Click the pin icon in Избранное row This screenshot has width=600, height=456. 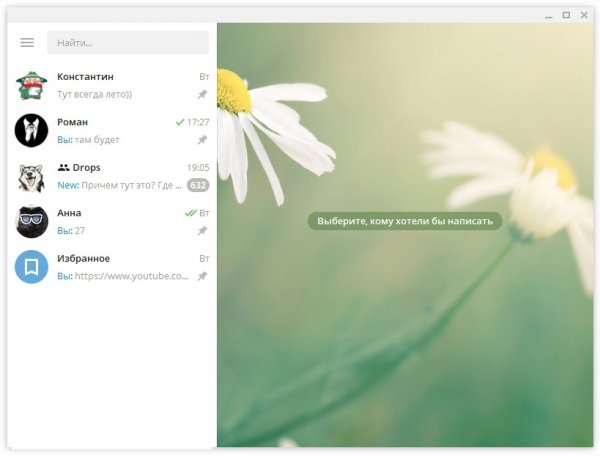pos(202,276)
